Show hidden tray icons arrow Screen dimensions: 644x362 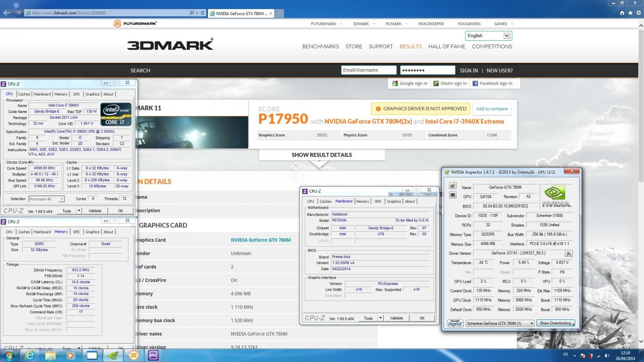pos(575,355)
